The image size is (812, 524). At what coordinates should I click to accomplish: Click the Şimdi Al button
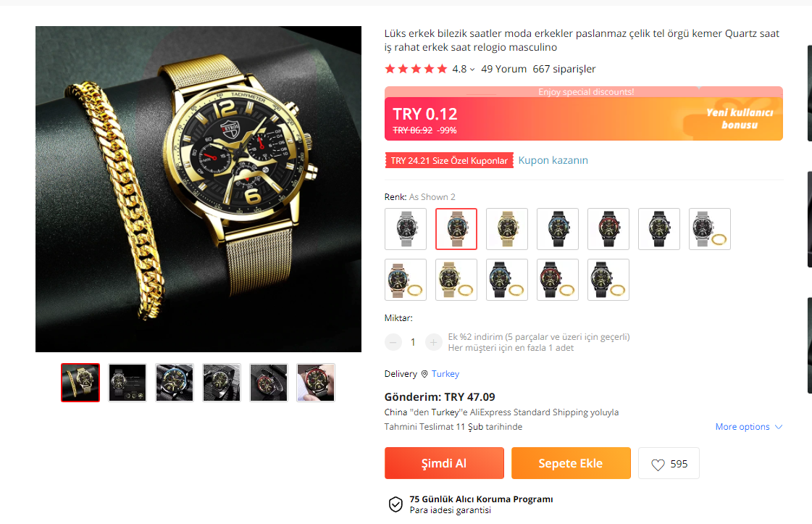coord(444,463)
